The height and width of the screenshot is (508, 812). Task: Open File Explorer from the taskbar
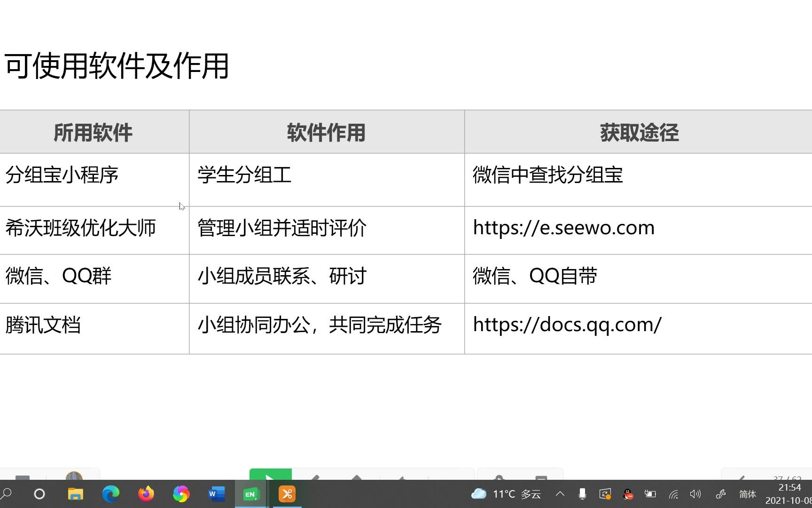(x=75, y=494)
